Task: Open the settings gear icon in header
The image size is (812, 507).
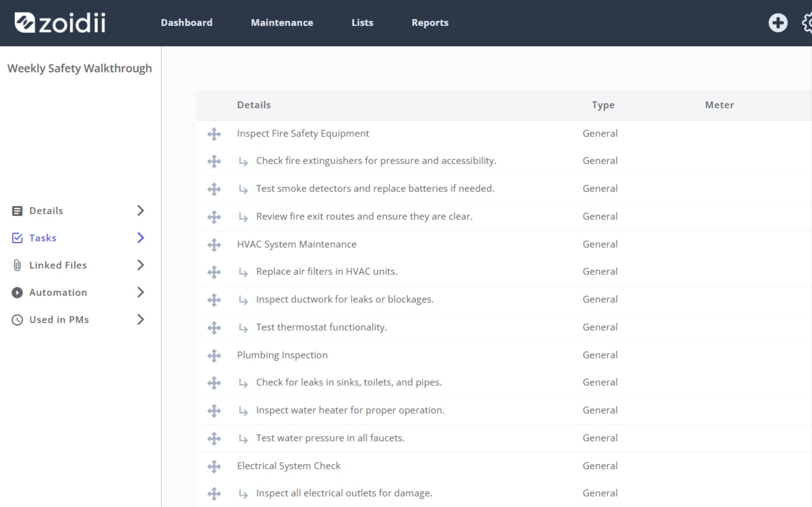Action: [807, 23]
